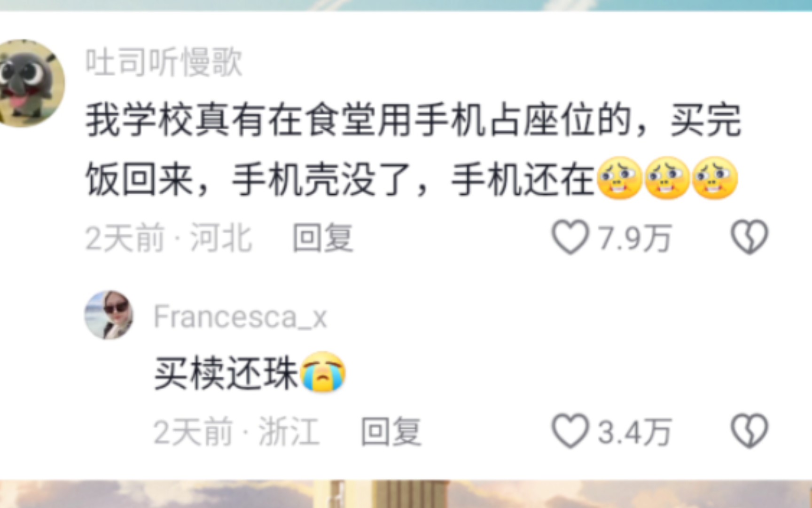This screenshot has height=508, width=812.
Task: Open the username Francesca_x
Action: 240,317
